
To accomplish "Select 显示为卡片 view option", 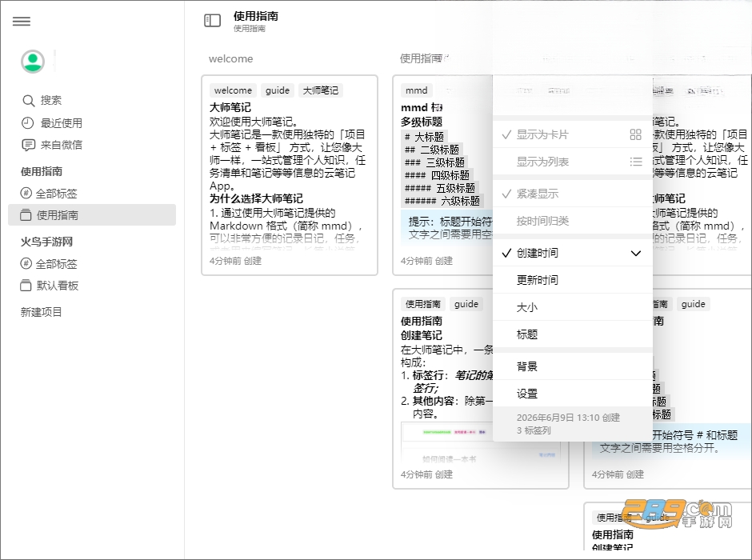I will [573, 134].
